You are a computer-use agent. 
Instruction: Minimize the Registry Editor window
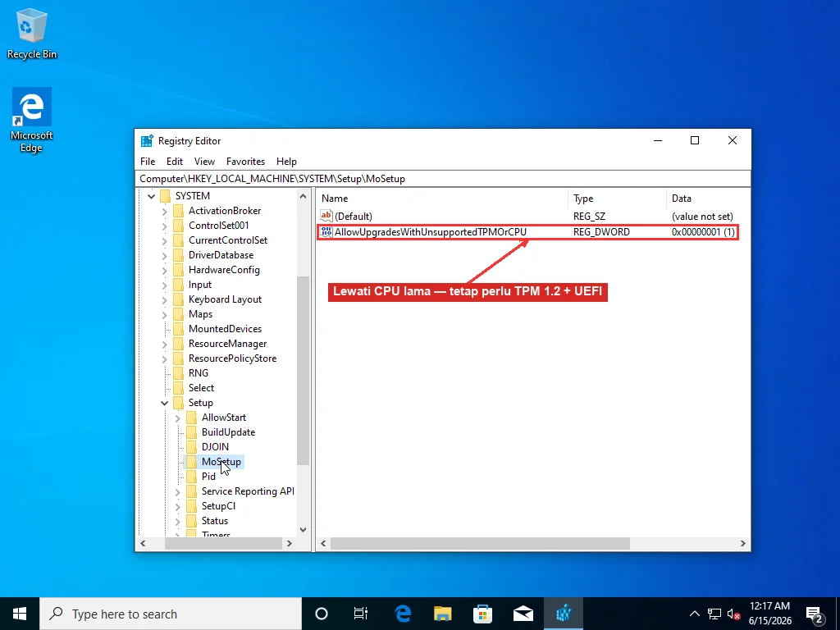(x=658, y=140)
